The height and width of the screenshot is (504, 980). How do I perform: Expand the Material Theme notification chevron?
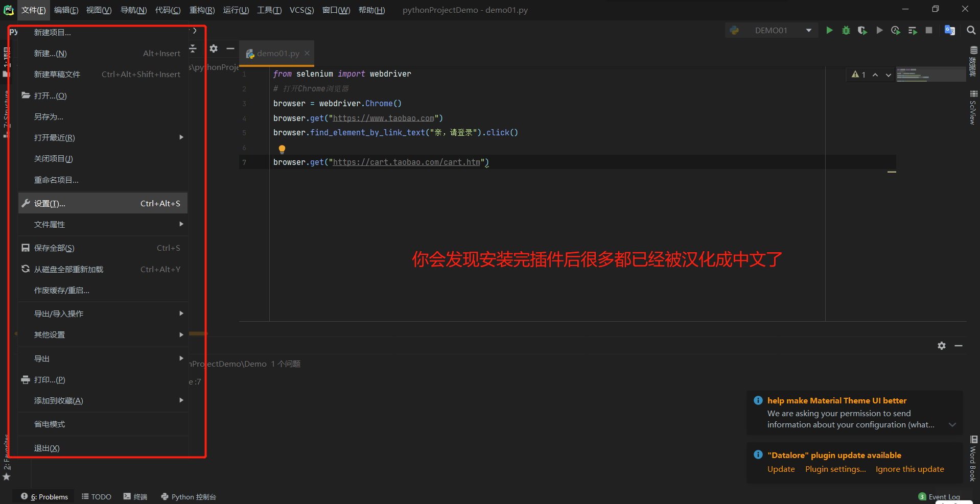[x=952, y=425]
